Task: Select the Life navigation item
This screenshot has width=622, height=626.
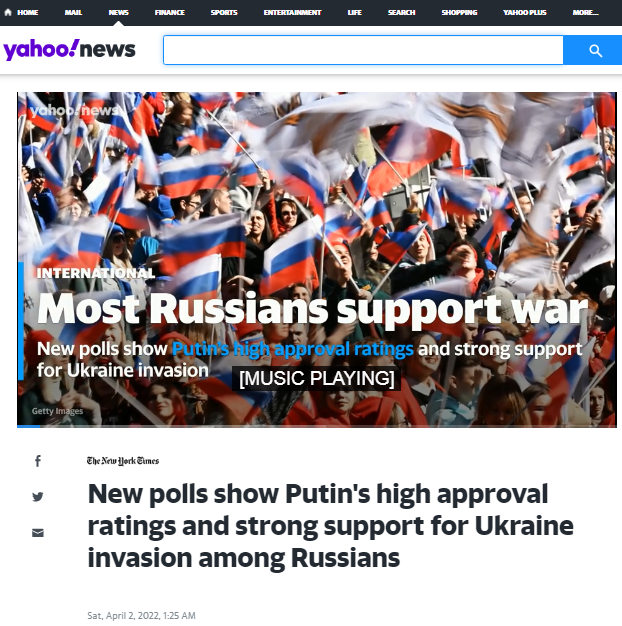Action: pyautogui.click(x=355, y=12)
